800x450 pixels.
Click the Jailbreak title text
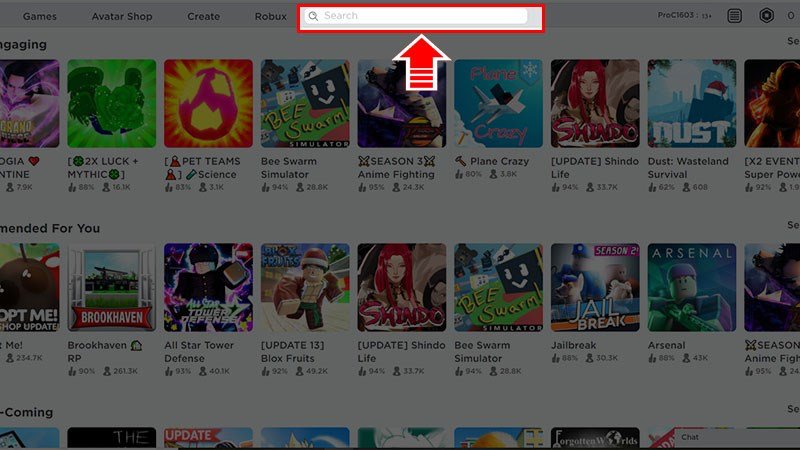click(573, 345)
